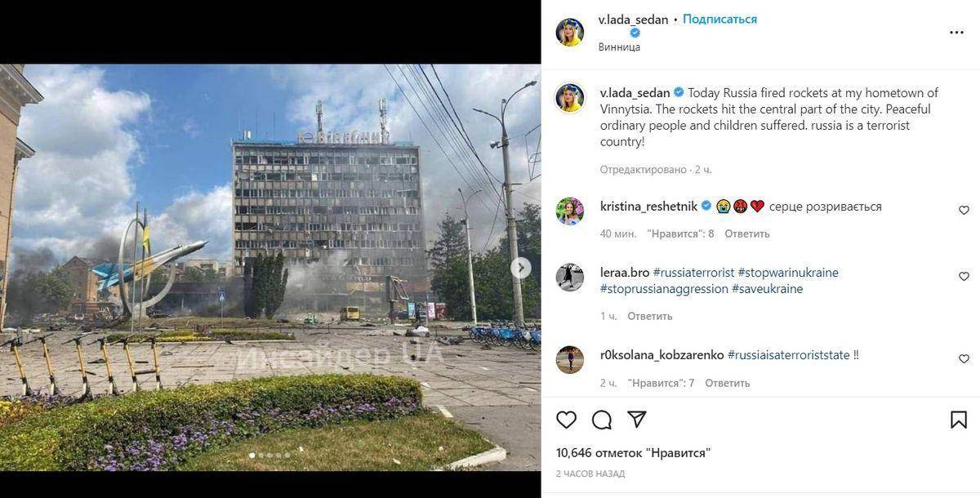This screenshot has width=980, height=498.
Task: Open #russiaisaterroriststate hashtag
Action: point(787,355)
